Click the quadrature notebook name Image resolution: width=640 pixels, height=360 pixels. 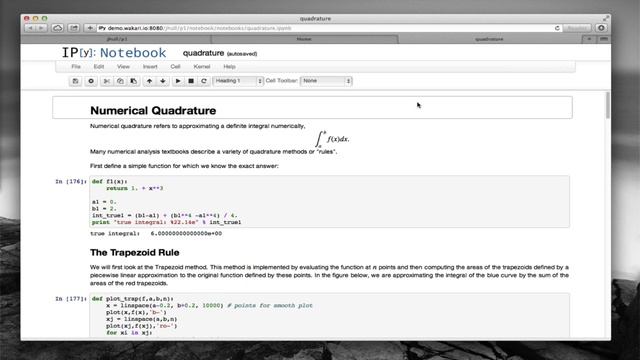203,53
